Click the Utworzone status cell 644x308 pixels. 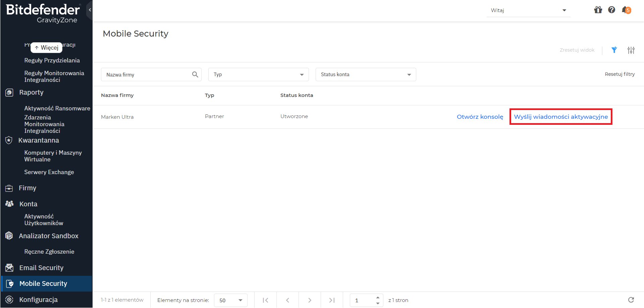294,116
